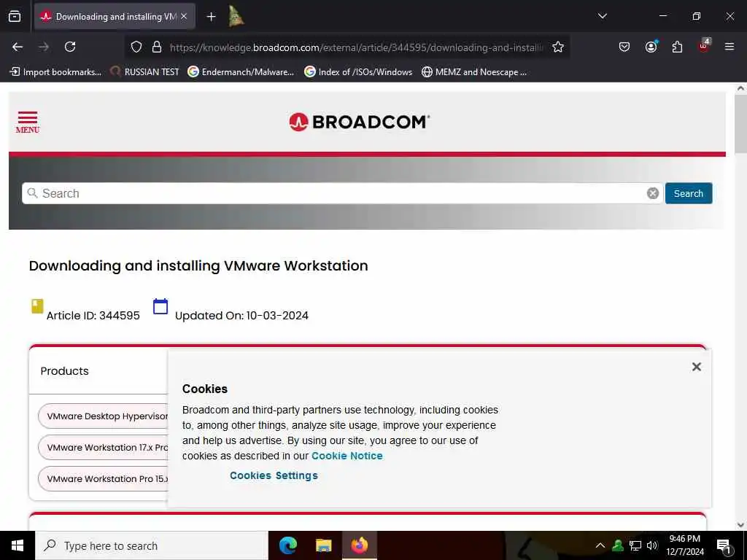Open the Firefox account icon

pyautogui.click(x=651, y=47)
